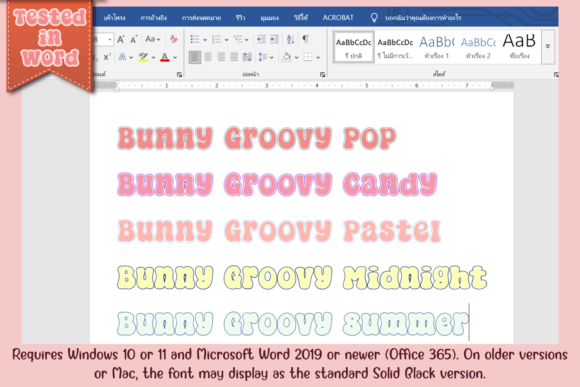Apply the หัวเรื่อง 2 (Heading 2) style
The image size is (580, 387).
click(x=478, y=47)
